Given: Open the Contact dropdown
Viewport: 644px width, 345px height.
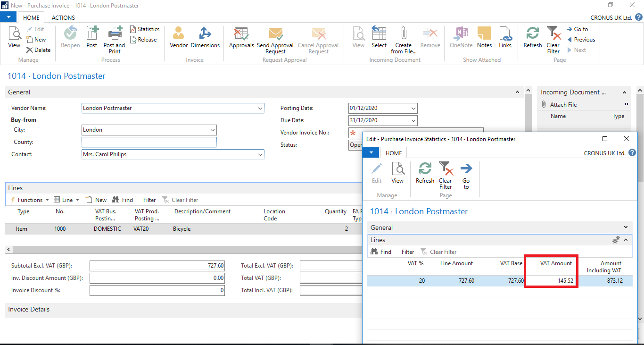Looking at the screenshot, I should (260, 154).
